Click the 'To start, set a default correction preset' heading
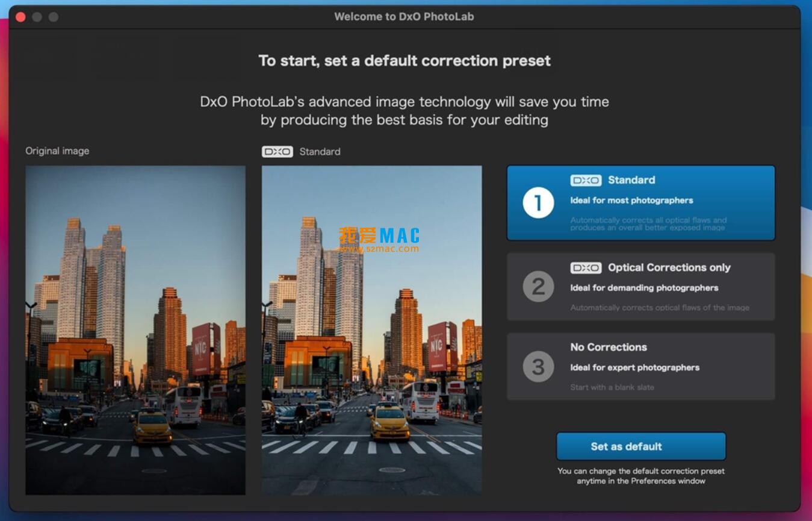This screenshot has height=521, width=812. pyautogui.click(x=404, y=61)
